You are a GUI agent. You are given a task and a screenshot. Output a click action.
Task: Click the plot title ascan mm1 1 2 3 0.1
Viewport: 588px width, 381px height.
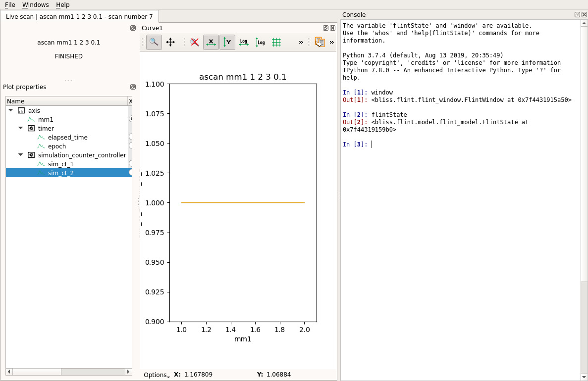[x=243, y=77]
